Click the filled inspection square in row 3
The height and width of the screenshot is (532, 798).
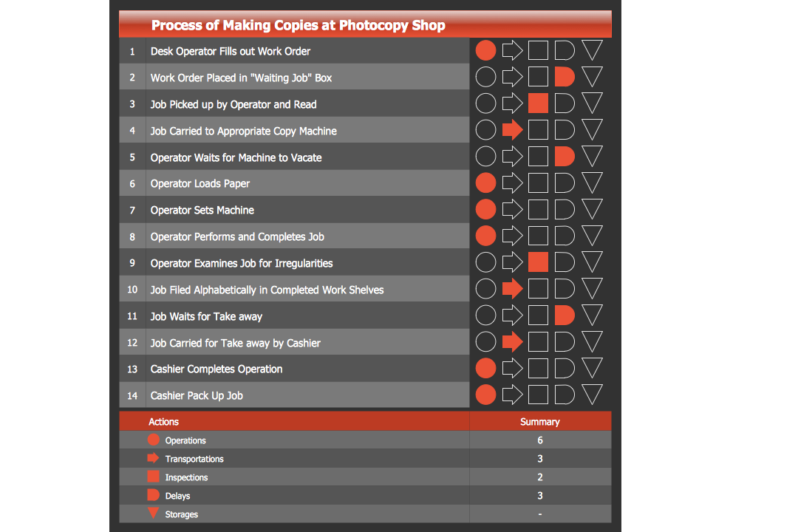539,103
